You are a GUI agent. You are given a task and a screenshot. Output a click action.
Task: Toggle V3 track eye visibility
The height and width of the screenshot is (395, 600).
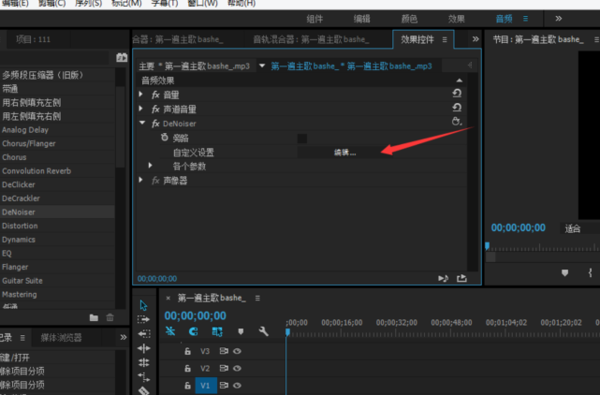(237, 351)
